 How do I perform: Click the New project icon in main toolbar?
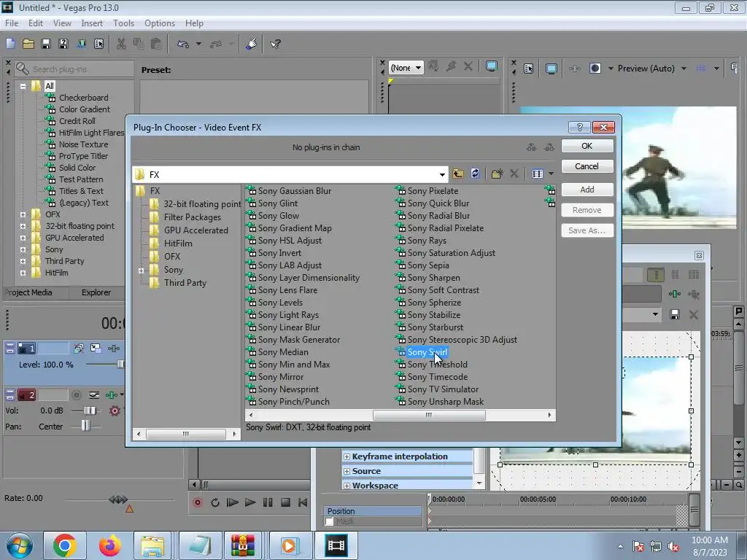click(x=10, y=44)
